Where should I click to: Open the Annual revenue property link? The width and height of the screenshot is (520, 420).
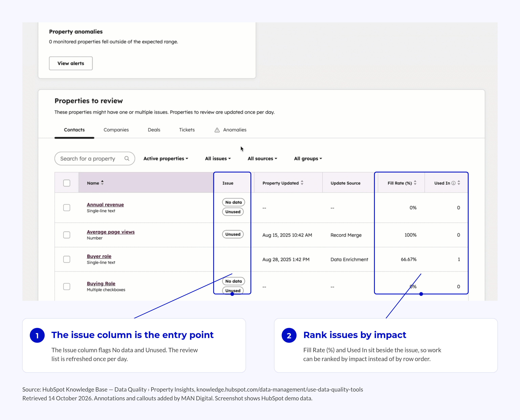pos(105,205)
